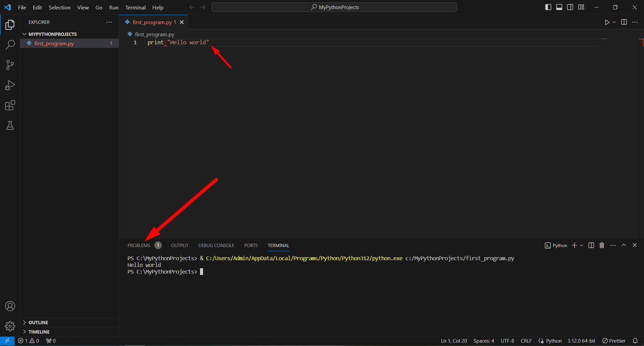Open the Run and Debug icon

click(10, 85)
